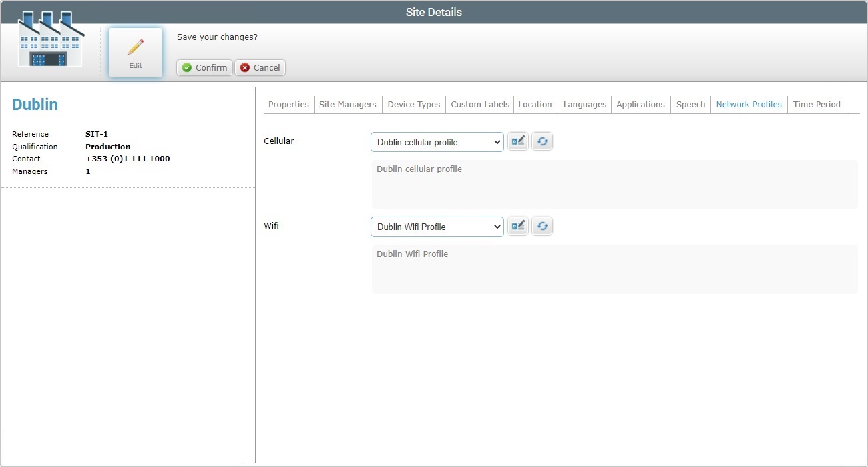Image resolution: width=868 pixels, height=467 pixels.
Task: Refresh the cellular profile selection
Action: tap(542, 141)
